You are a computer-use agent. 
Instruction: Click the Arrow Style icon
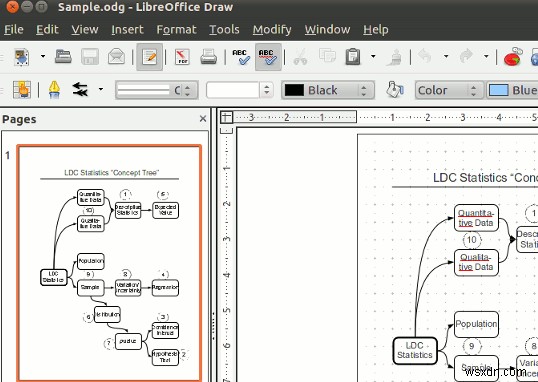(x=80, y=90)
